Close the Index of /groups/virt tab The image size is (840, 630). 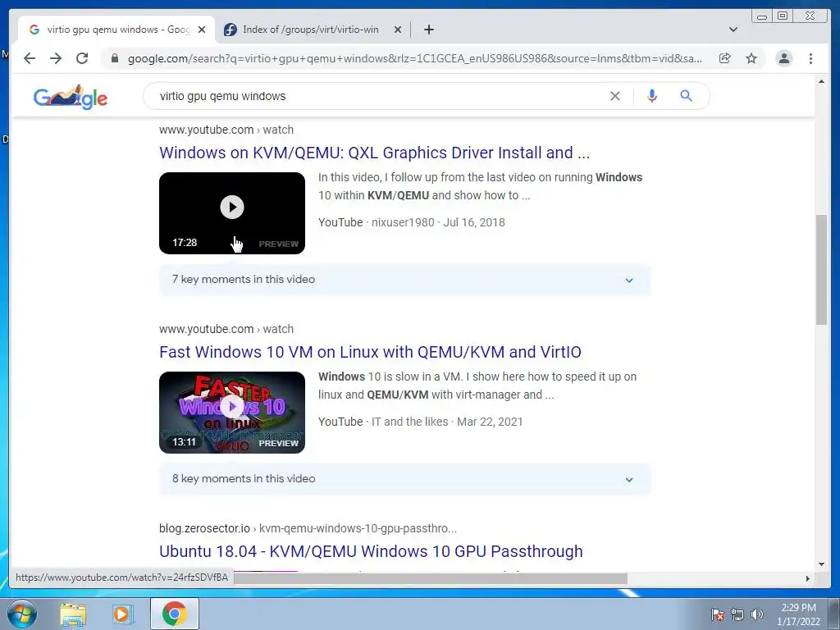pyautogui.click(x=398, y=30)
